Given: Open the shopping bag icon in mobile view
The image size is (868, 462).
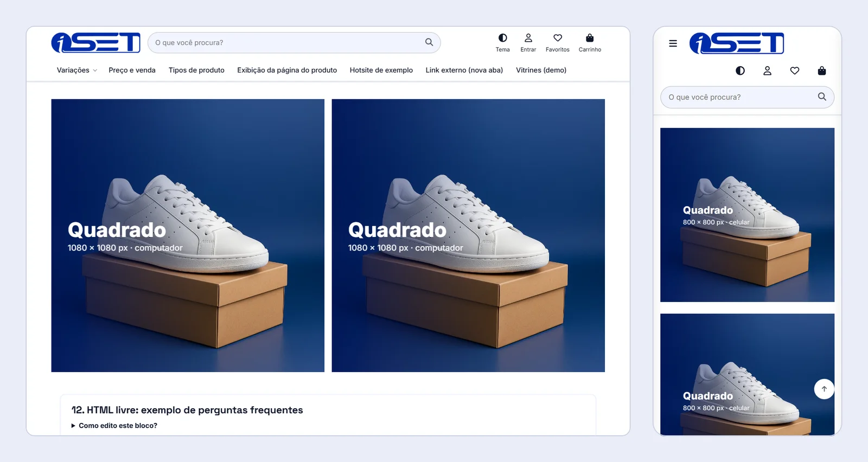Looking at the screenshot, I should pos(822,70).
